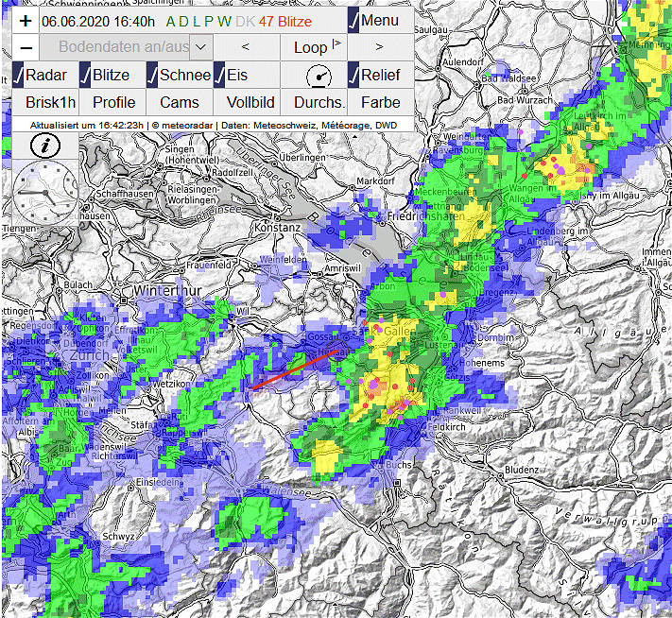This screenshot has height=618, width=672.
Task: Step to next radar frame
Action: pos(379,47)
